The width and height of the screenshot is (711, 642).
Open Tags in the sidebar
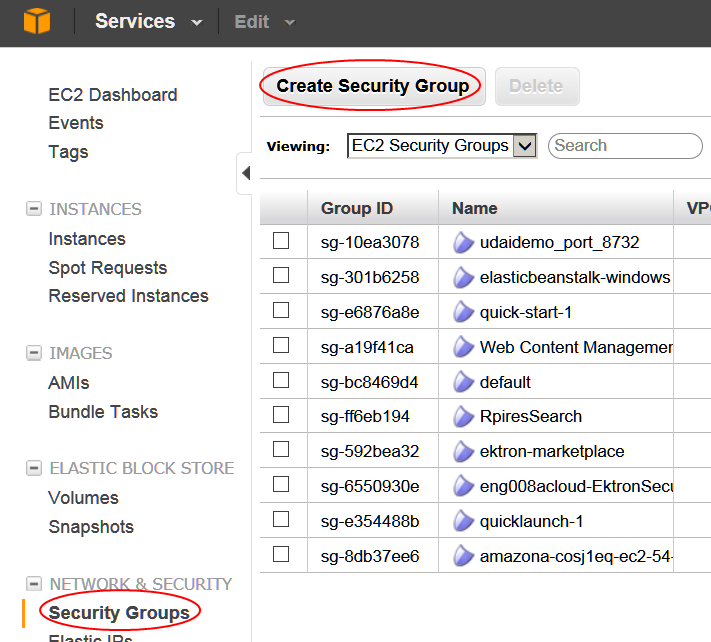point(68,152)
